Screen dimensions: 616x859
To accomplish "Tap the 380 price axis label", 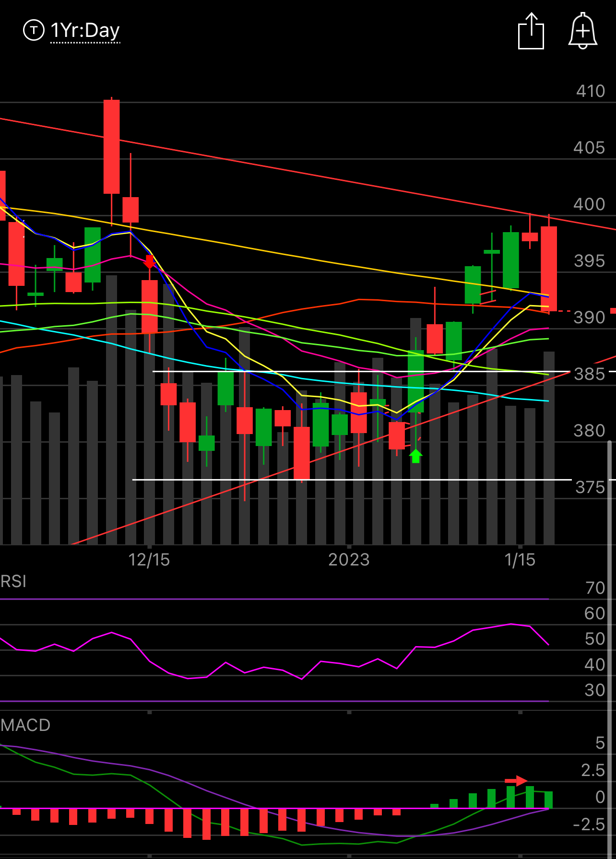I will [x=590, y=431].
